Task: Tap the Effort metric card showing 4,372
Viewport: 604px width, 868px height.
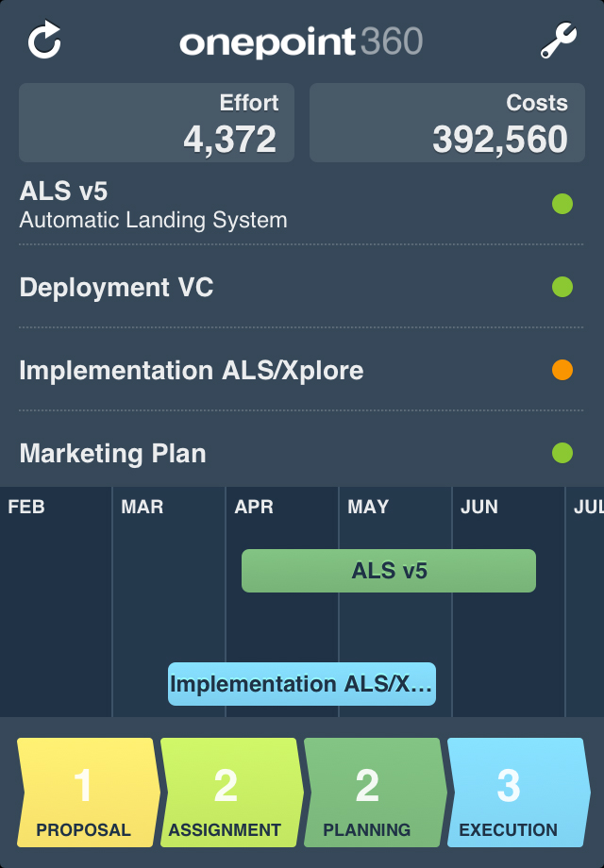Action: point(157,123)
